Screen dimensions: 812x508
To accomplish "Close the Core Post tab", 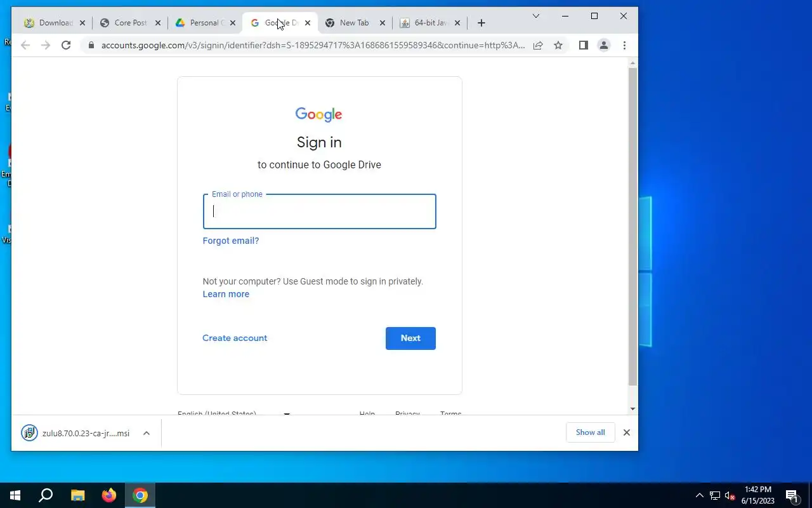I will pos(157,23).
